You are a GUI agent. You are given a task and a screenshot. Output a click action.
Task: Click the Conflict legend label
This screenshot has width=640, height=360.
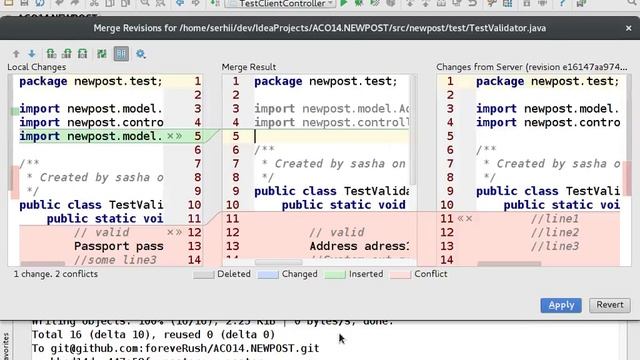pos(431,274)
